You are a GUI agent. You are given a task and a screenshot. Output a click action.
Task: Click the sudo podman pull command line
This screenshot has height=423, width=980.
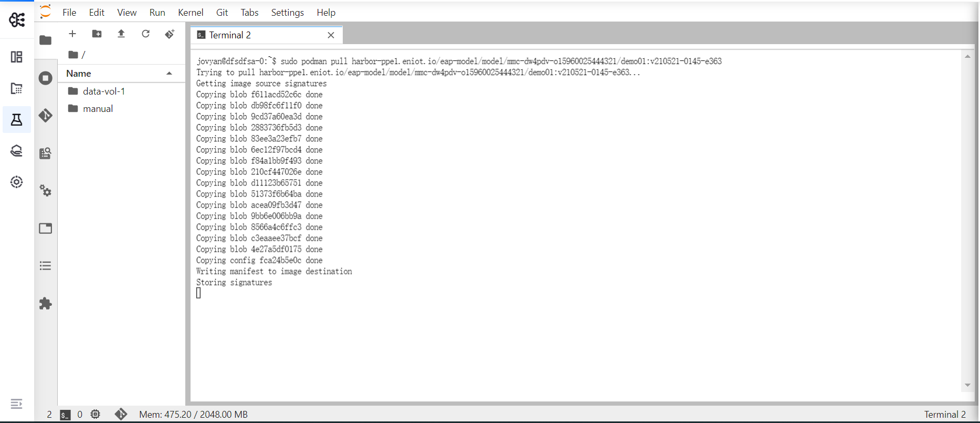pyautogui.click(x=459, y=61)
